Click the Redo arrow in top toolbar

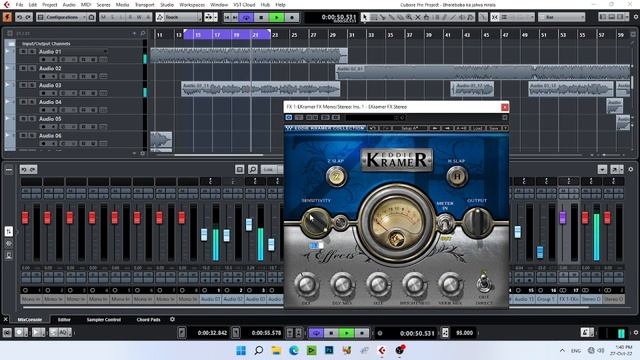coord(28,18)
